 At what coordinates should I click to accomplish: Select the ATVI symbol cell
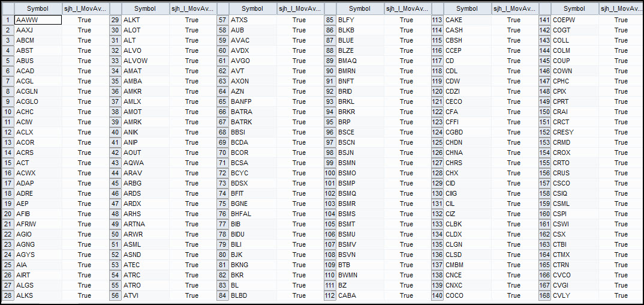(145, 295)
